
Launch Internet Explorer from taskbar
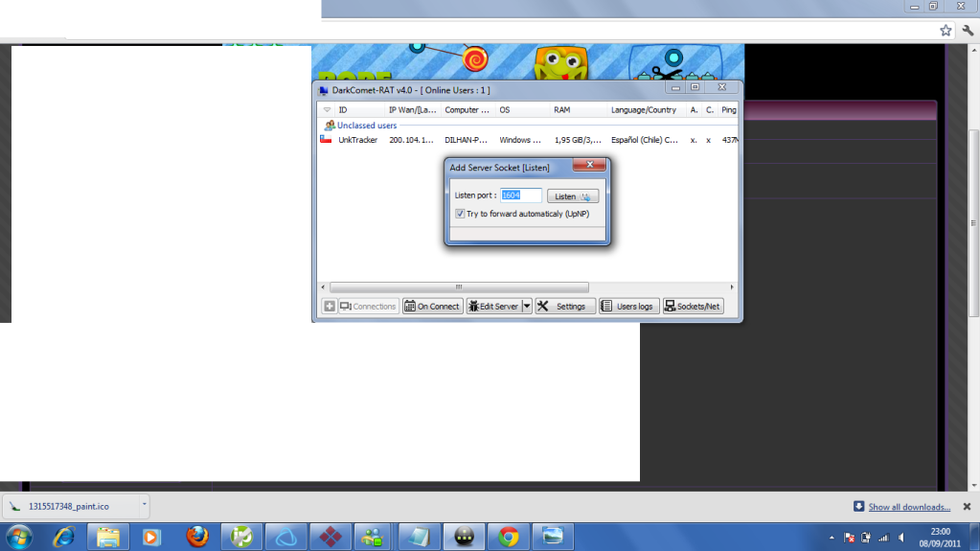click(63, 538)
